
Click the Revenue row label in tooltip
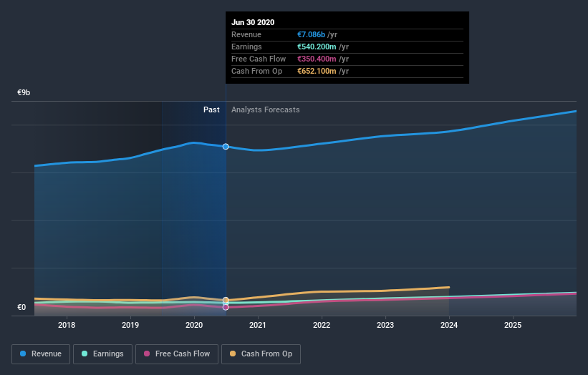click(246, 34)
